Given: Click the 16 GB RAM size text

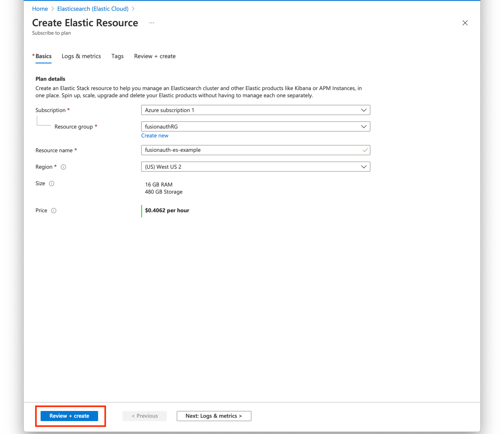Looking at the screenshot, I should pyautogui.click(x=159, y=185).
